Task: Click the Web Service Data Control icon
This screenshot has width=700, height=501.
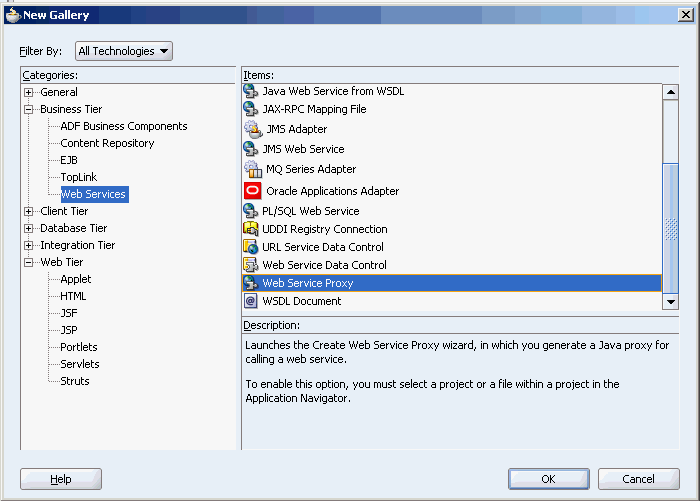Action: pos(250,265)
